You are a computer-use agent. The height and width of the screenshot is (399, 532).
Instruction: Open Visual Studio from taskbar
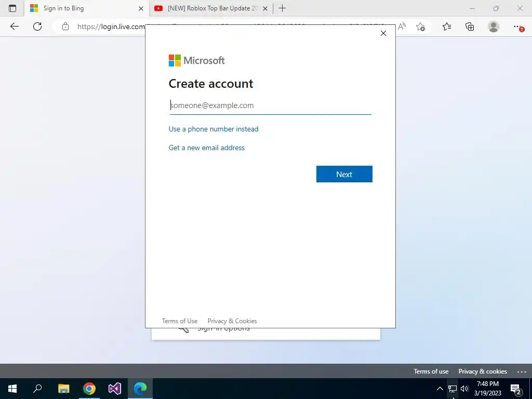tap(115, 389)
